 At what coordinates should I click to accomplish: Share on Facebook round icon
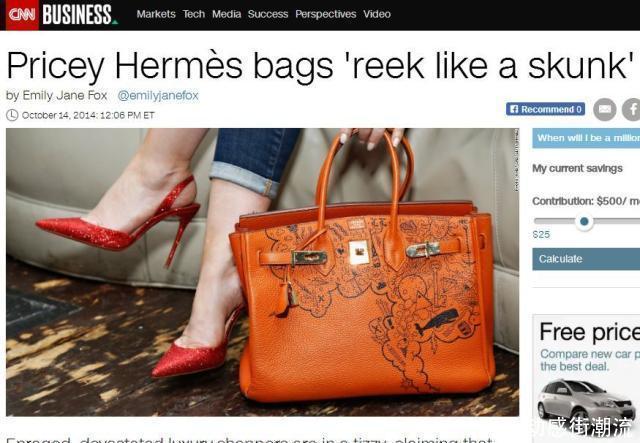tap(631, 109)
